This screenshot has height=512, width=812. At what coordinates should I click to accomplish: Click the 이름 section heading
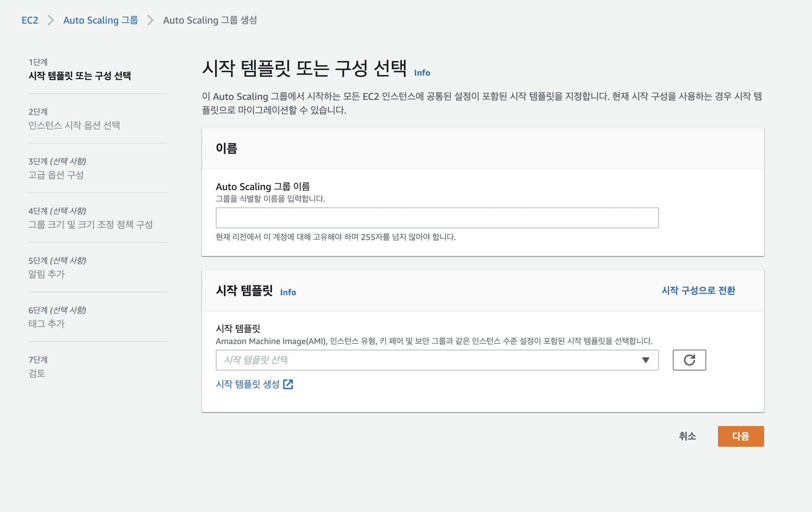[227, 148]
